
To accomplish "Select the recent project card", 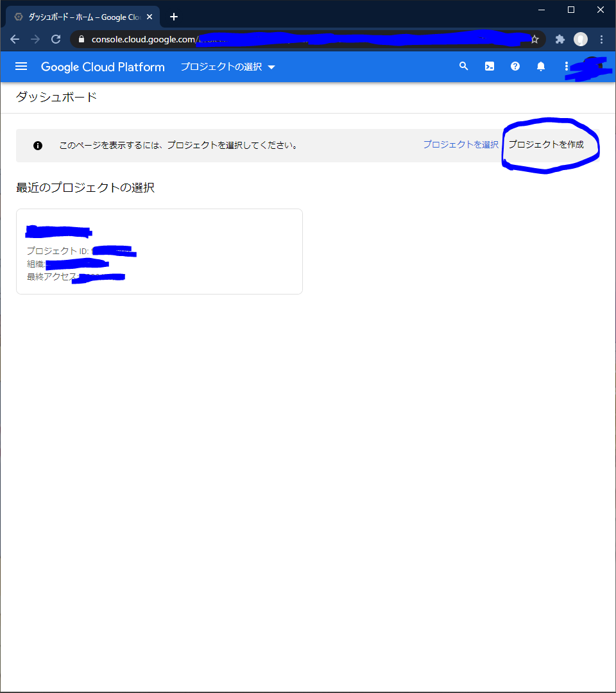I will [x=159, y=251].
